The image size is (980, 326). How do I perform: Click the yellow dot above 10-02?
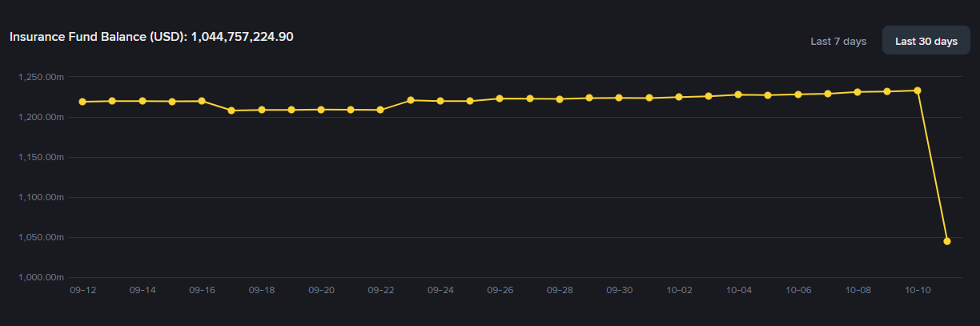point(679,97)
